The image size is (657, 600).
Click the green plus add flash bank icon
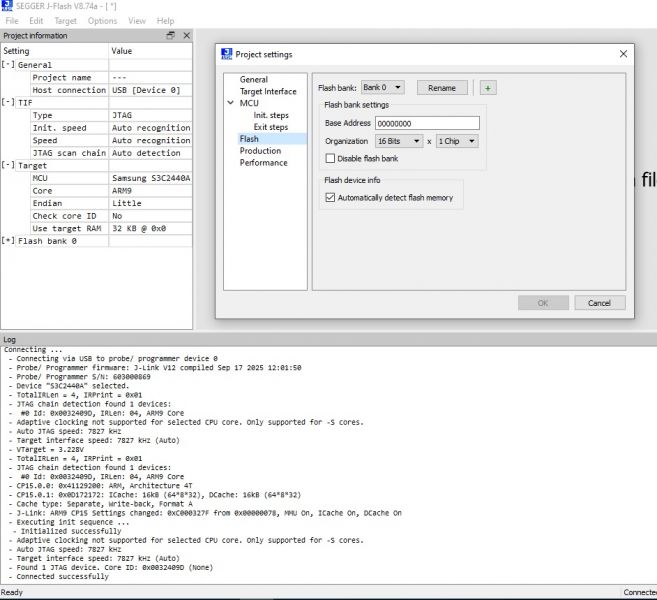[x=487, y=88]
